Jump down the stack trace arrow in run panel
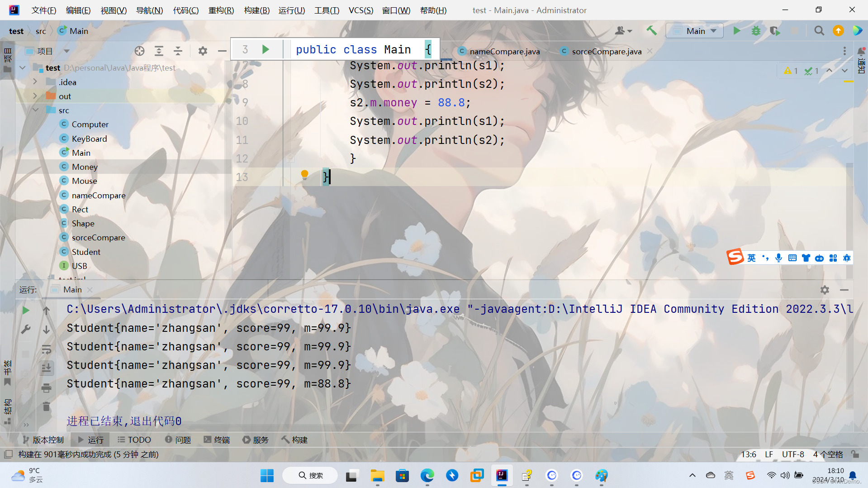Screen dimensions: 868x488 [46, 330]
